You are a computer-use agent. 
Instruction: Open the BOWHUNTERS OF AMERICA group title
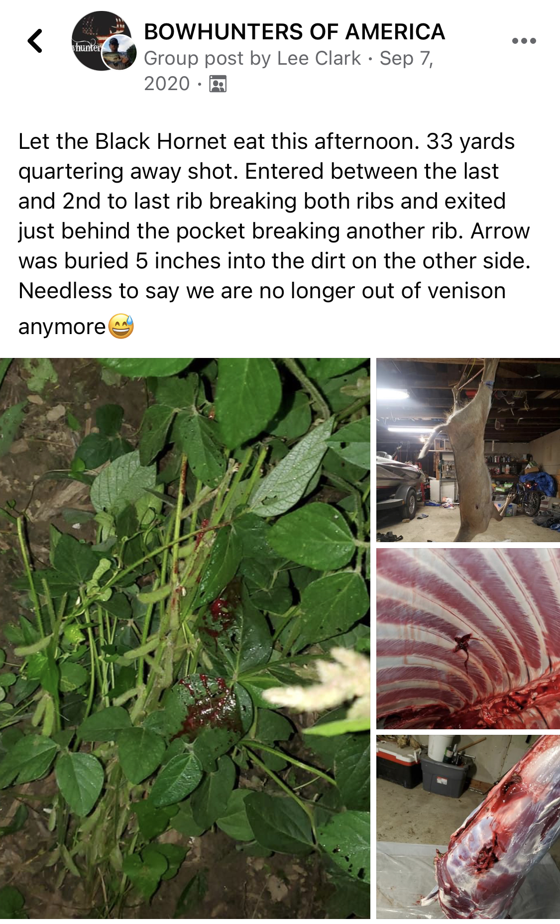(294, 32)
